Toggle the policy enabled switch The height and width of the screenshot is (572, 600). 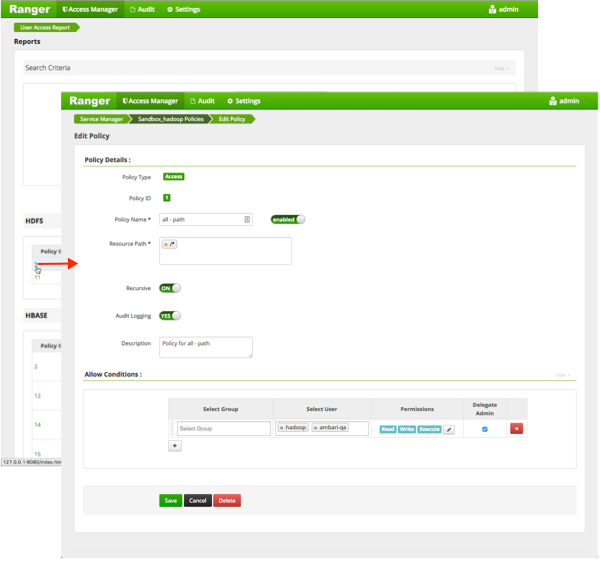click(288, 219)
